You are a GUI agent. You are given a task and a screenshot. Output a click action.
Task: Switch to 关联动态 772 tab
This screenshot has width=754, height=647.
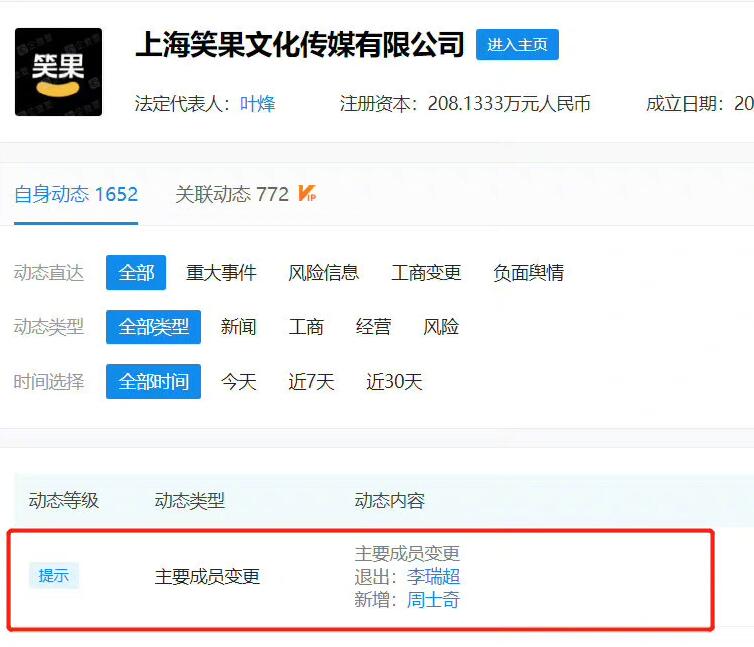(x=232, y=194)
